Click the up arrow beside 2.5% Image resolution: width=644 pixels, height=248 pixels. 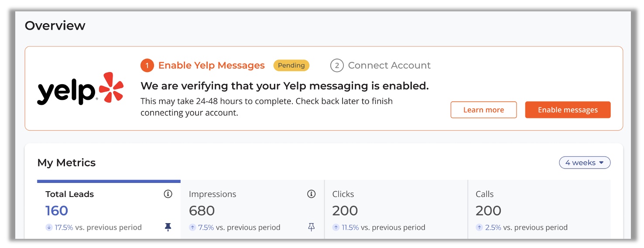[479, 227]
